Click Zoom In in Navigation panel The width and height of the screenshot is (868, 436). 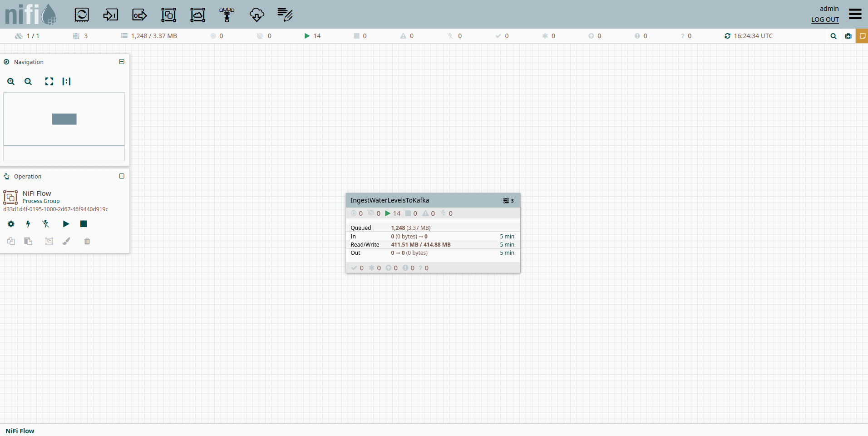coord(11,82)
